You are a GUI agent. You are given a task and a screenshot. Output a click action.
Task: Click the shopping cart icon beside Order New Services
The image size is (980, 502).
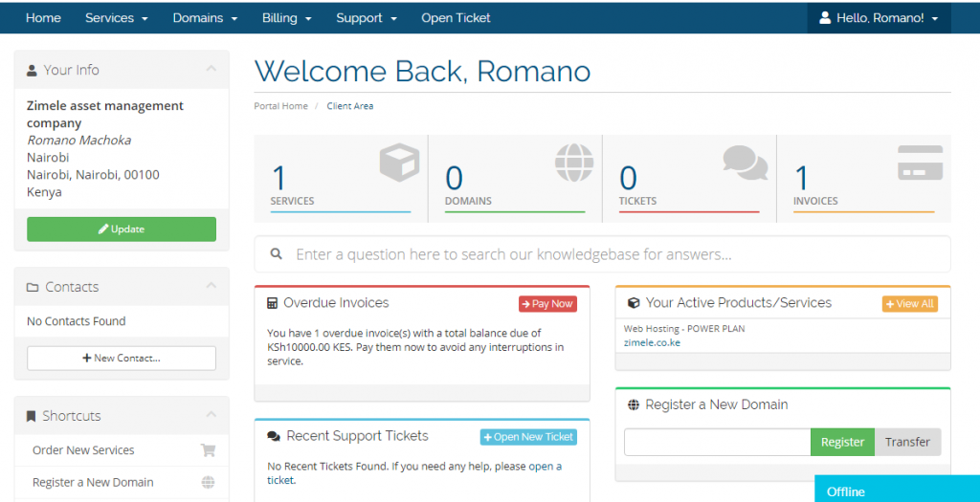[208, 450]
